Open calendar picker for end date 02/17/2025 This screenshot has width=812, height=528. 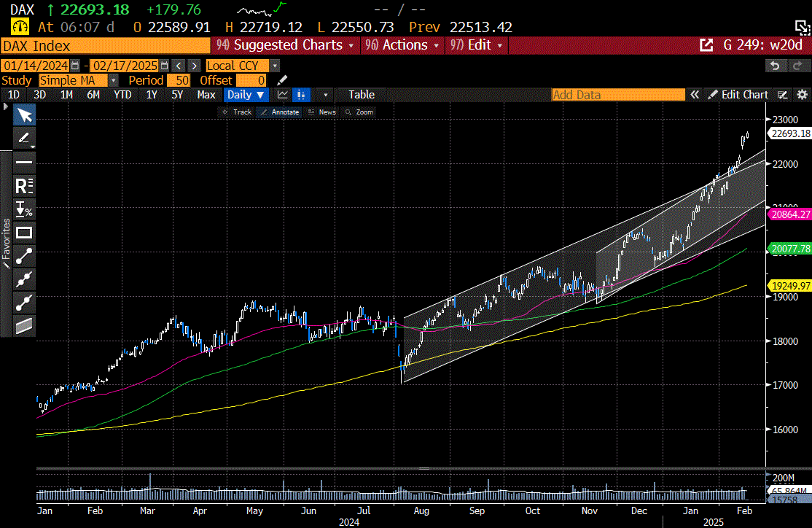164,66
